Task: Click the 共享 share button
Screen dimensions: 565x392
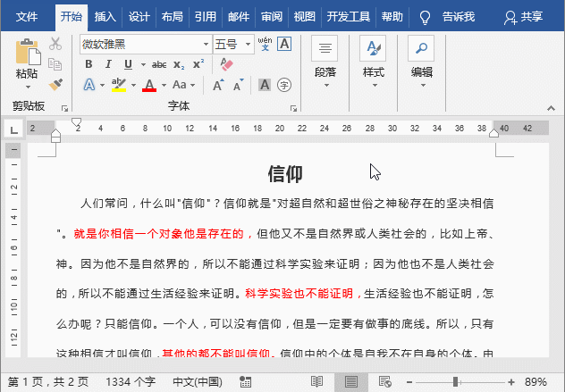Action: (x=523, y=16)
